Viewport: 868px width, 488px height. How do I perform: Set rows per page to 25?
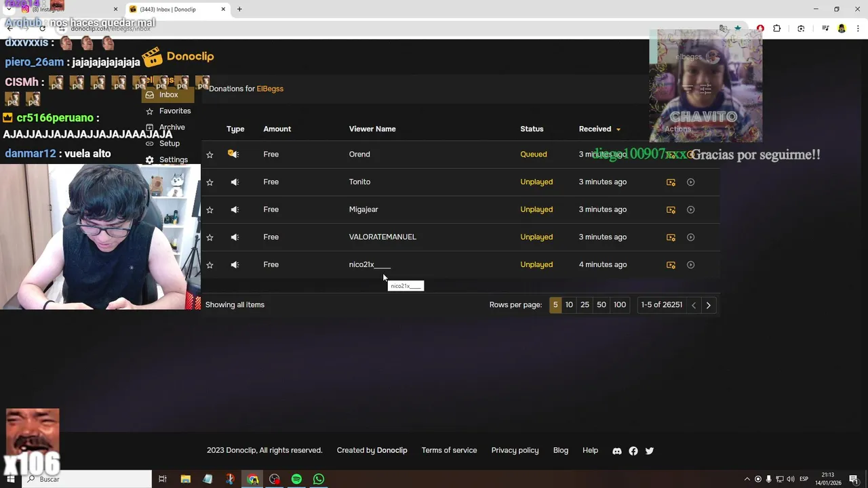[x=585, y=305]
